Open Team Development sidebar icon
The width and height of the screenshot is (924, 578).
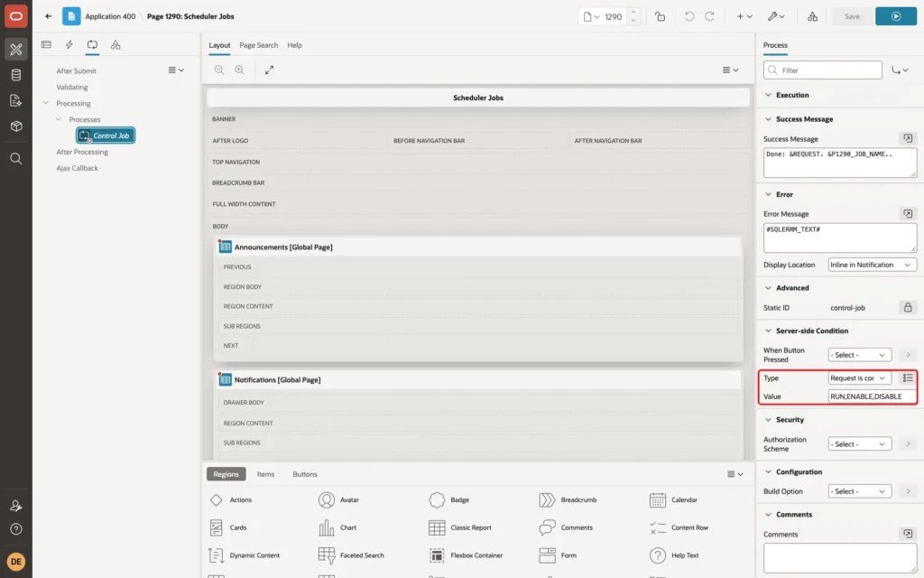coord(16,101)
